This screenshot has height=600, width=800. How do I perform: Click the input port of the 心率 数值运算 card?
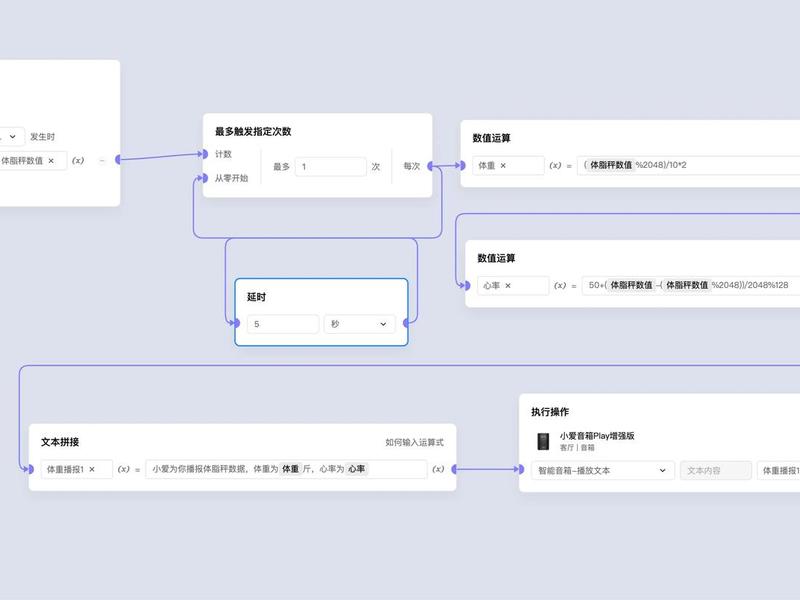pyautogui.click(x=467, y=285)
